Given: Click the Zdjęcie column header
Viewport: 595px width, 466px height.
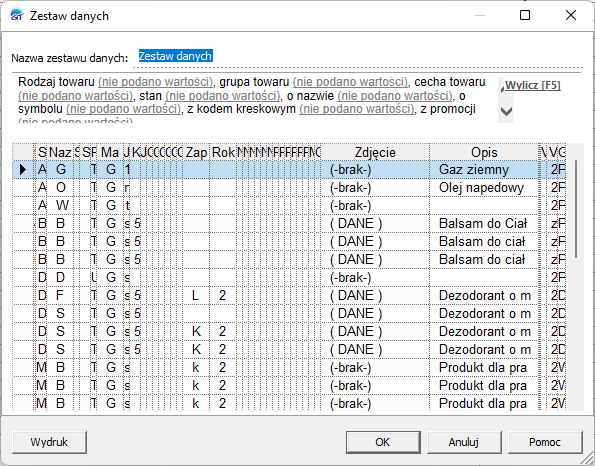Looking at the screenshot, I should point(375,153).
